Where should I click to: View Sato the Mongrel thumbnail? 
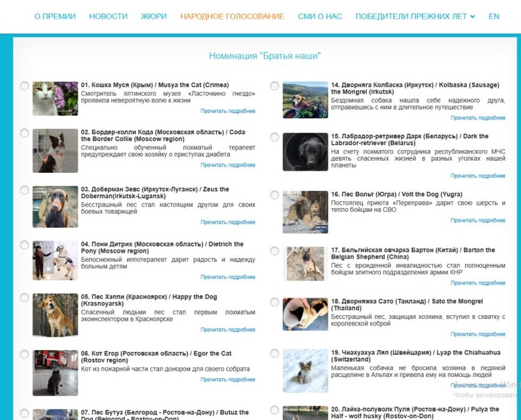[x=305, y=314]
